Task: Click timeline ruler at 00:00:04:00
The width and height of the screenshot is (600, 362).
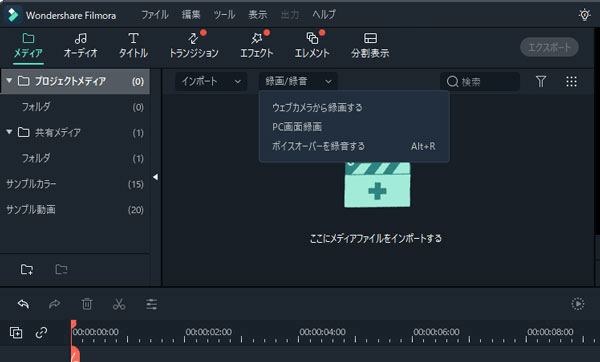Action: [323, 332]
